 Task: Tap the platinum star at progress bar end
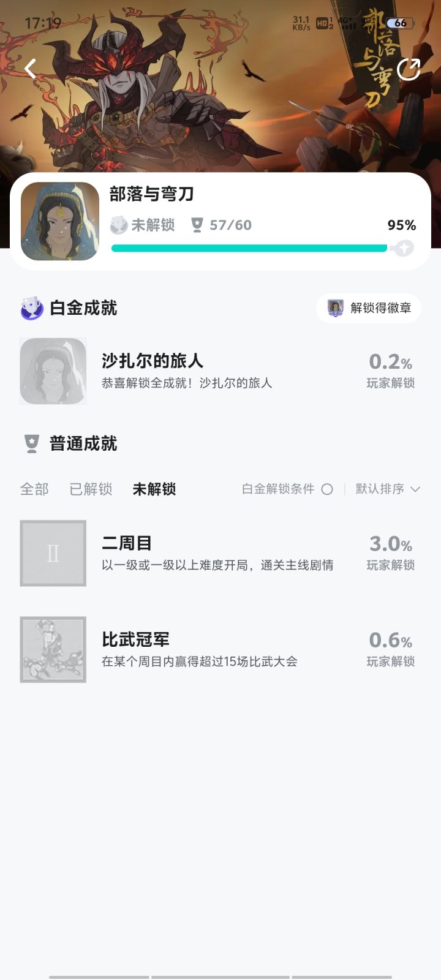point(404,248)
